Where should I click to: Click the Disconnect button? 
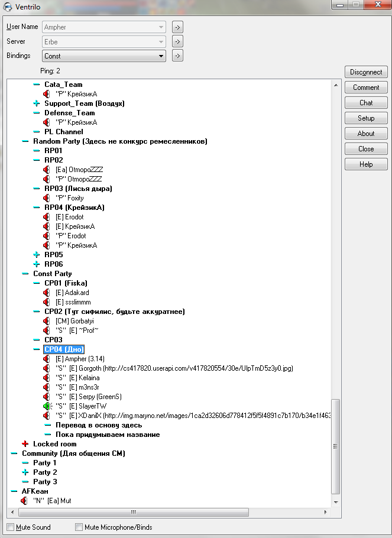point(366,72)
